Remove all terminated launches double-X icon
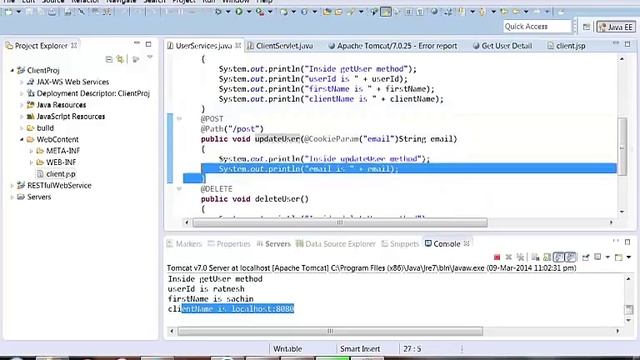Image resolution: width=640 pixels, height=360 pixels. tap(520, 257)
